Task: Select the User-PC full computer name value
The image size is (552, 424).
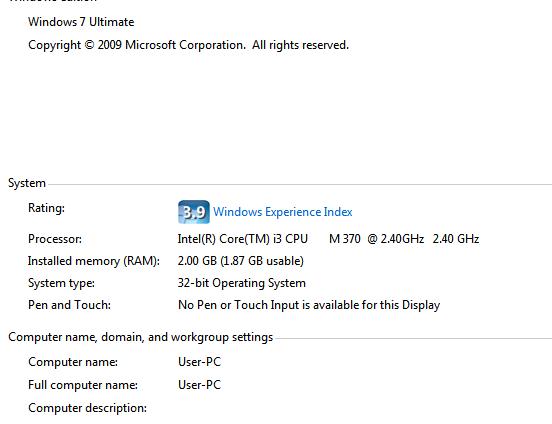Action: point(199,385)
